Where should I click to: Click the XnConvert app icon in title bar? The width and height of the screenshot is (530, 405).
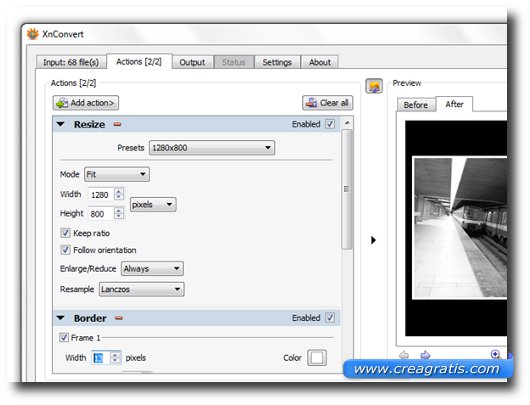[32, 34]
